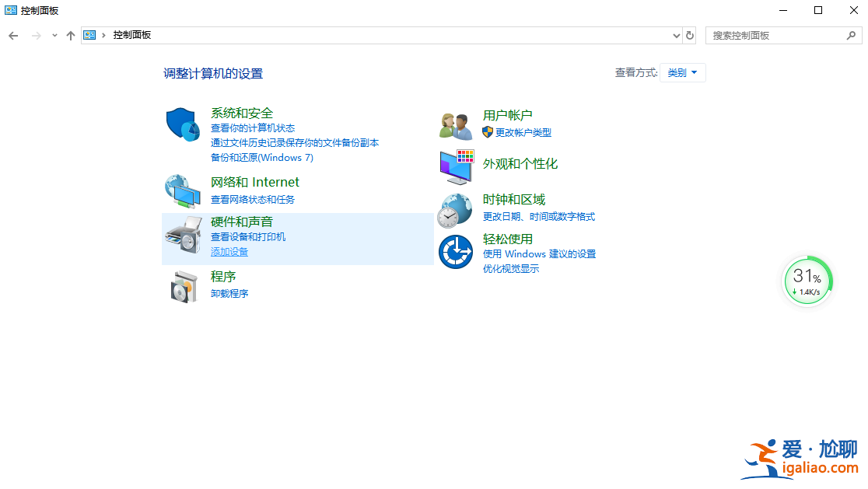The height and width of the screenshot is (489, 868).
Task: Click the 轻松使用 accessibility icon
Action: (x=455, y=250)
